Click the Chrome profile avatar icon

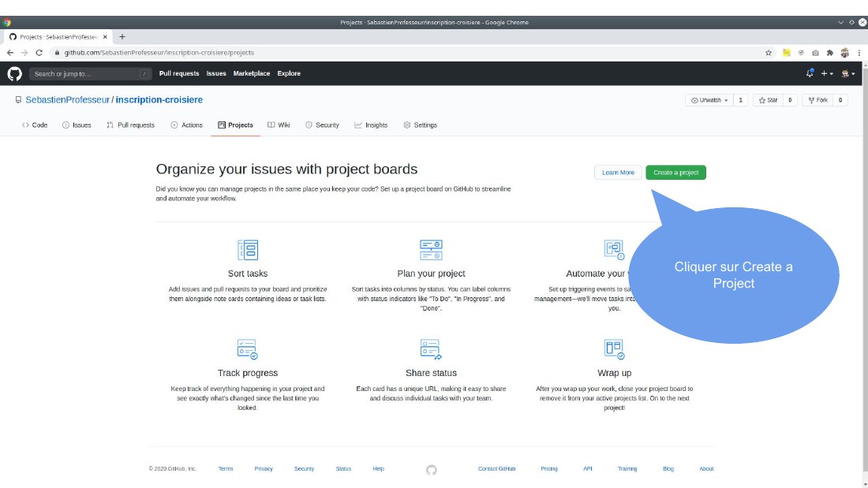pos(844,53)
